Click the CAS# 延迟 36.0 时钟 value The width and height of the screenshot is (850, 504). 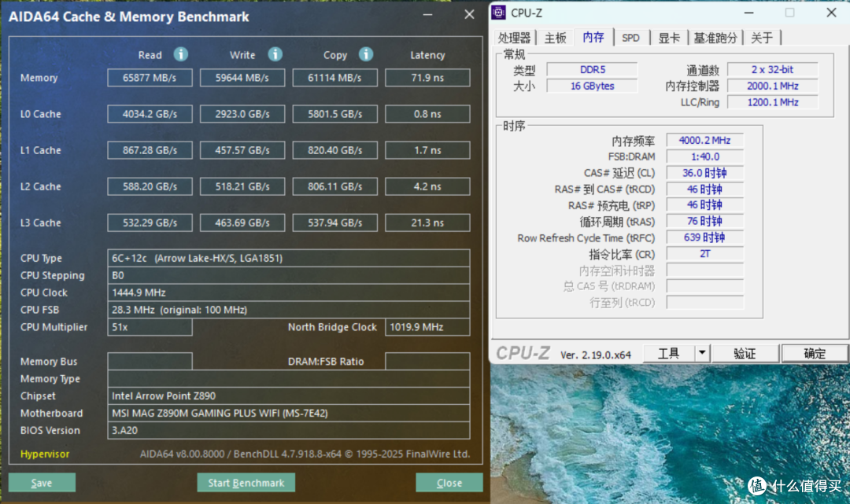pyautogui.click(x=704, y=173)
